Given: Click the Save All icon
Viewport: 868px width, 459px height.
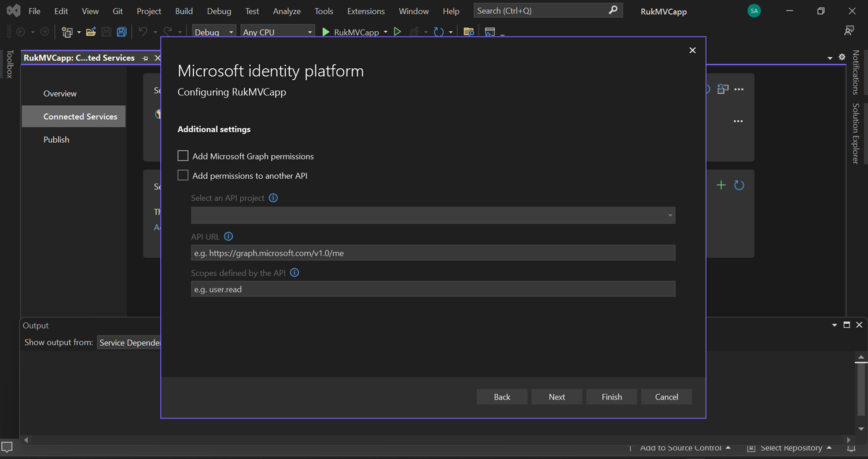Looking at the screenshot, I should tap(122, 32).
